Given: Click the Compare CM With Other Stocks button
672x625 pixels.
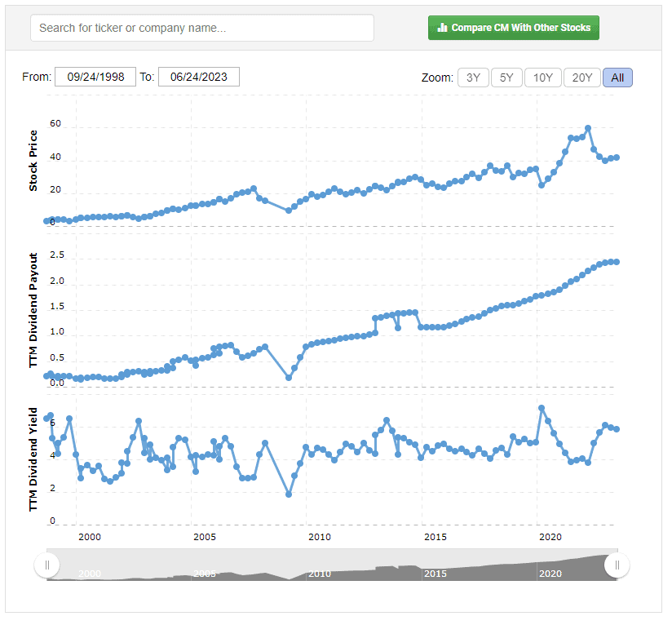Looking at the screenshot, I should coord(514,28).
